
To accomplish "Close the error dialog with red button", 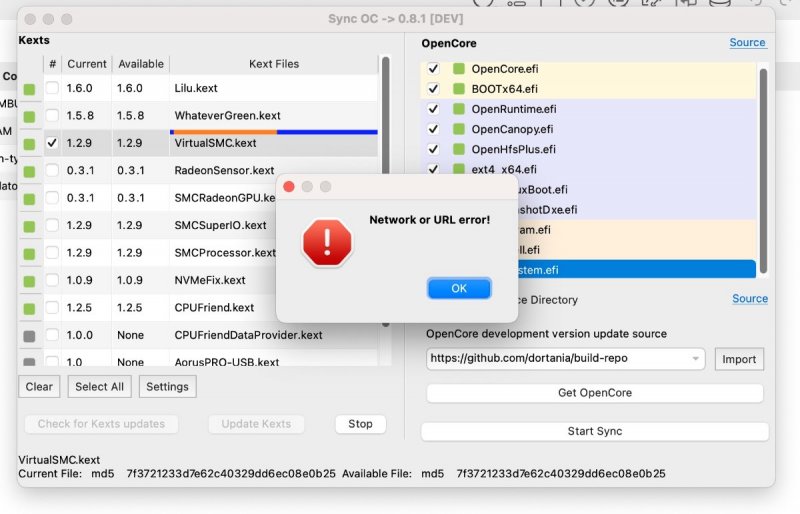I will [289, 187].
